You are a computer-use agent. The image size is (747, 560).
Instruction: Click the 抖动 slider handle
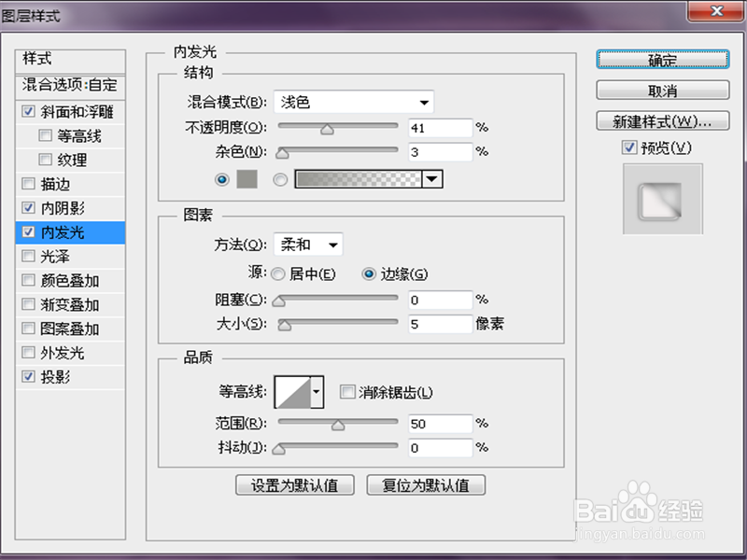pos(278,449)
